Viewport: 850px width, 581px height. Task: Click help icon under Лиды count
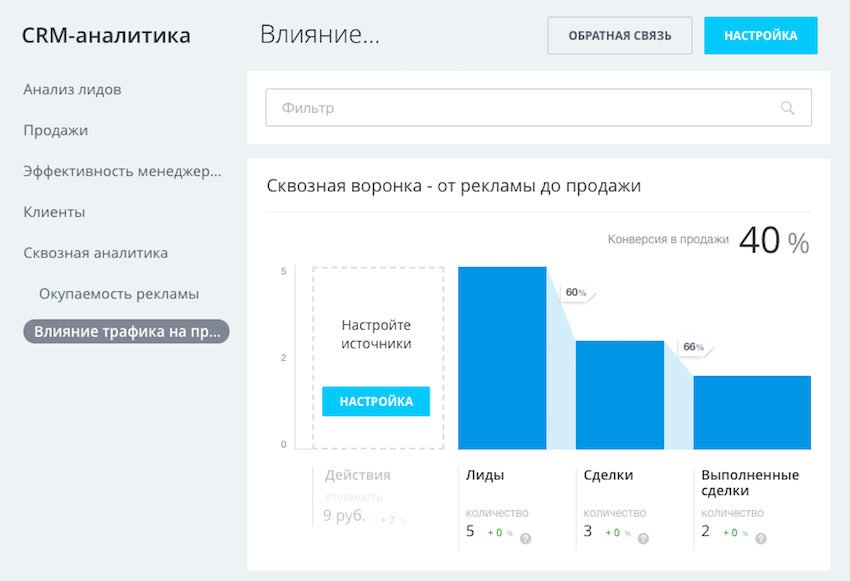click(525, 538)
